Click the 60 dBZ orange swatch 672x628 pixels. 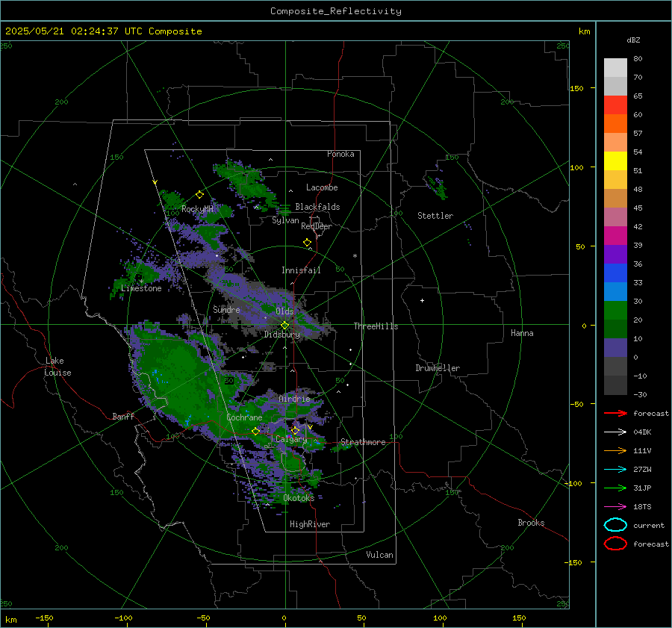point(615,123)
